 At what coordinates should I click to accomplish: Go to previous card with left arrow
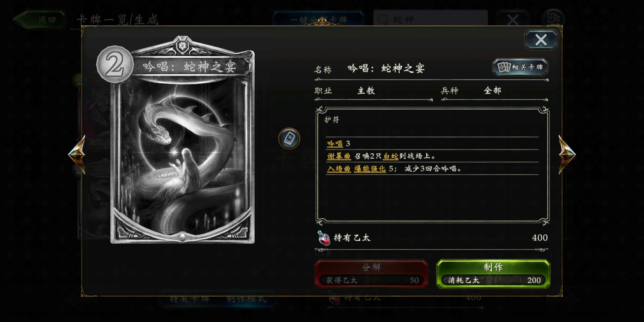click(77, 154)
